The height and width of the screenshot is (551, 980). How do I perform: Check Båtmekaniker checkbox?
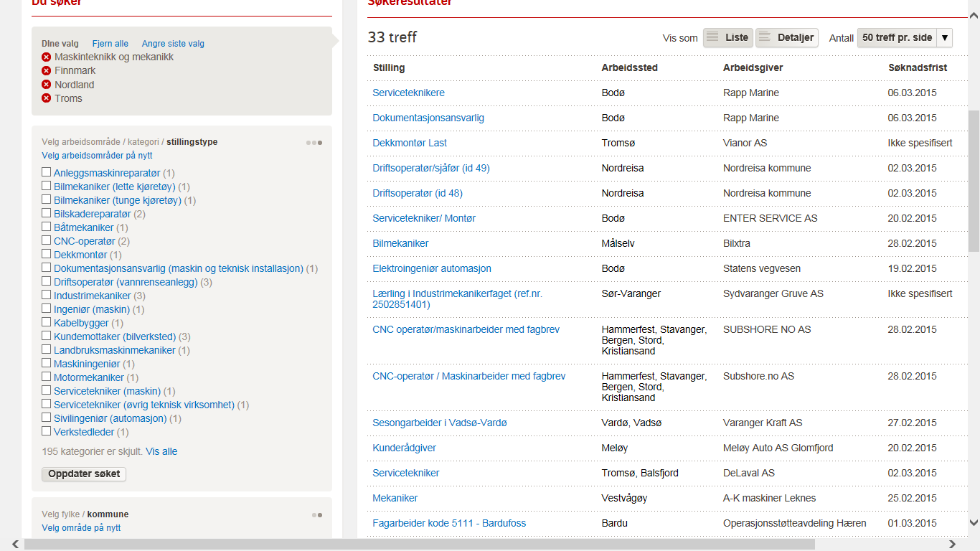click(47, 227)
